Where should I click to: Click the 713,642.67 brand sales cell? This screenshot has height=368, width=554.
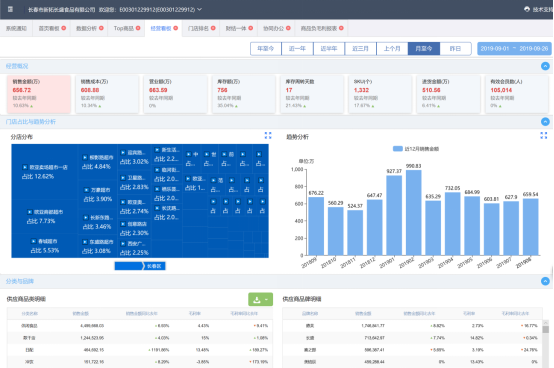(x=374, y=338)
